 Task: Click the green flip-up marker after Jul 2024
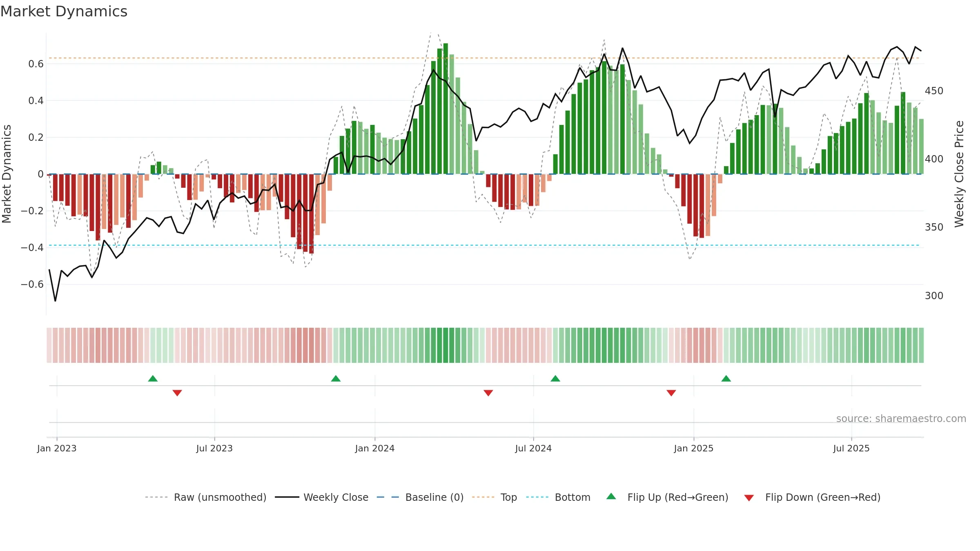555,378
